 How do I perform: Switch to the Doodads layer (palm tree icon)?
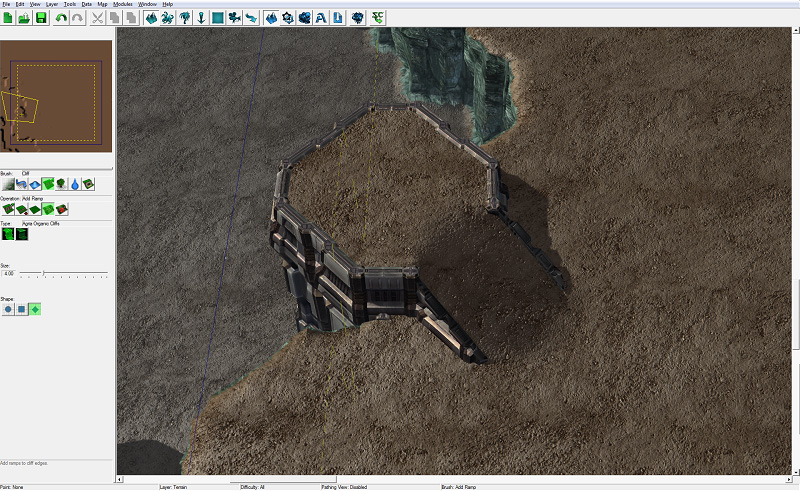pos(185,18)
